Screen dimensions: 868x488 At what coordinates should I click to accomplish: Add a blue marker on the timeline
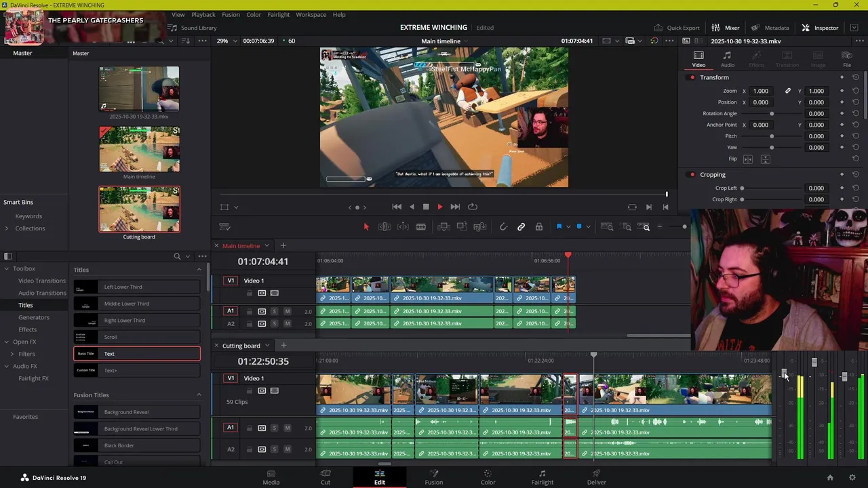[579, 227]
